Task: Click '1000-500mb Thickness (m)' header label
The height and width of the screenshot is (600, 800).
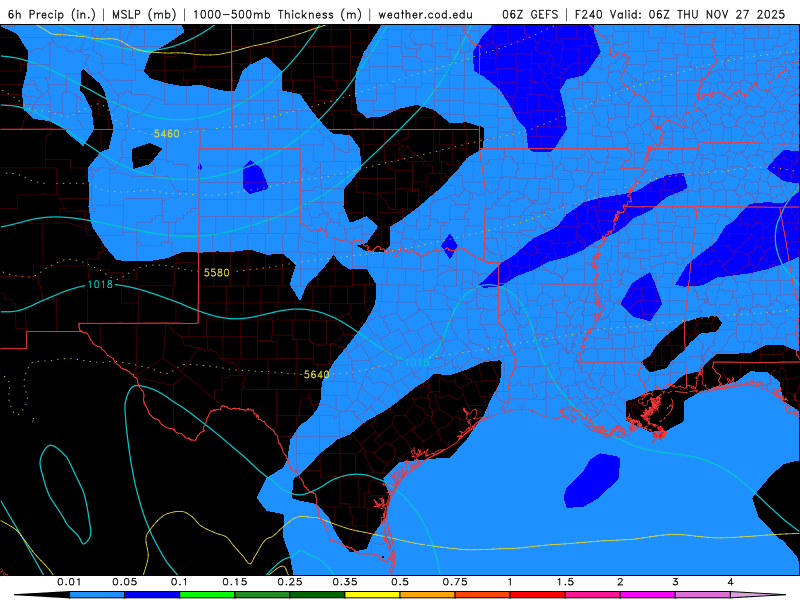Action: coord(277,14)
